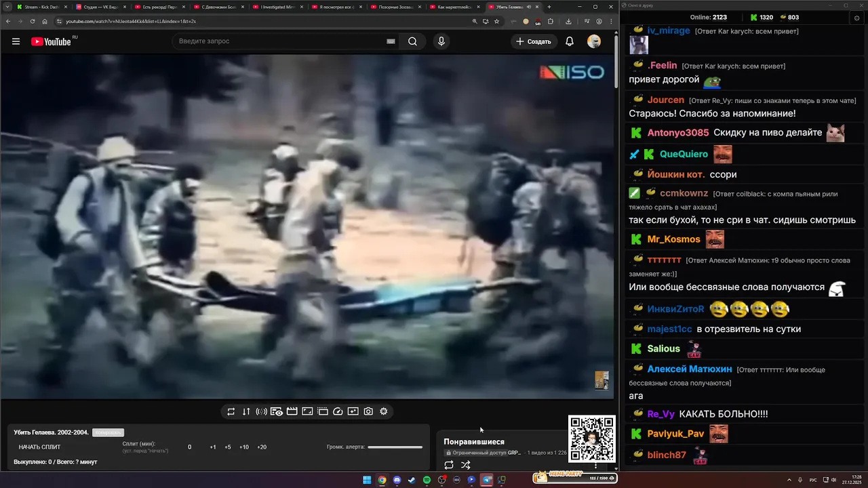
Task: Open the on-screen keyboard icon in search box
Action: 391,41
